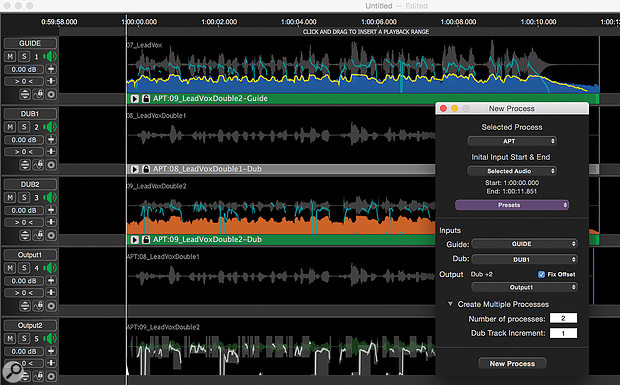
Task: Click the record circle icon on Output1 track
Action: coord(51,306)
